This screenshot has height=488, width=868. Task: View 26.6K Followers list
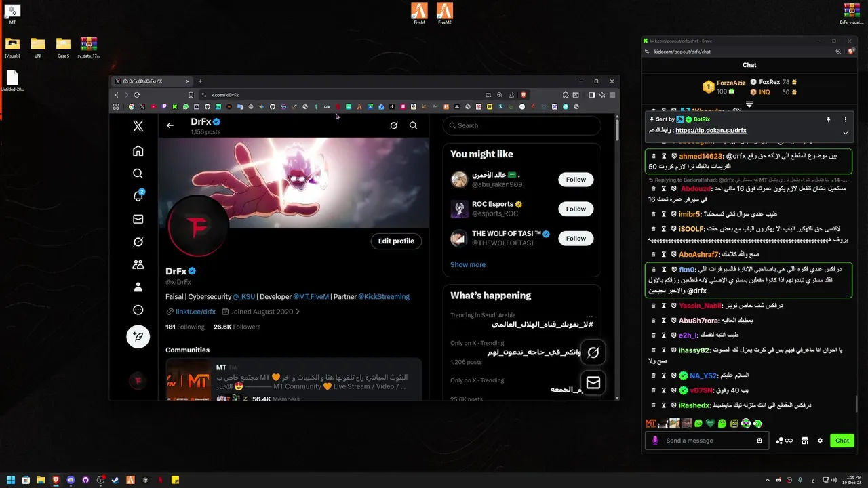coord(237,327)
